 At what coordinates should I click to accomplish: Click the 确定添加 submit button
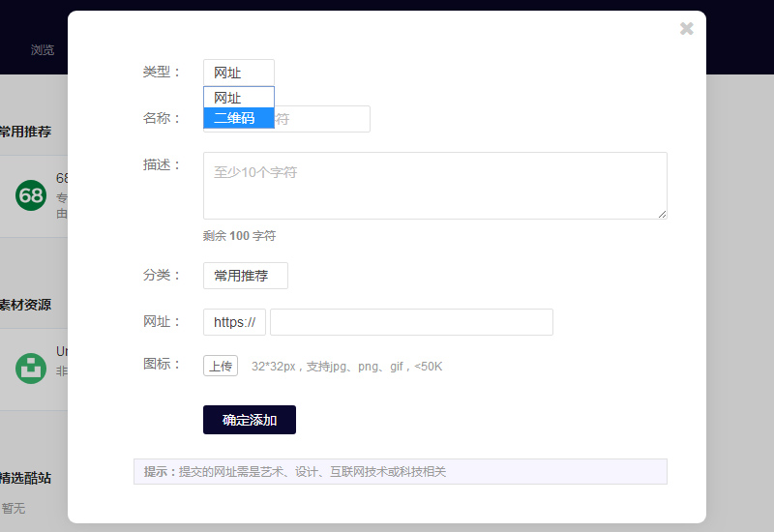250,420
